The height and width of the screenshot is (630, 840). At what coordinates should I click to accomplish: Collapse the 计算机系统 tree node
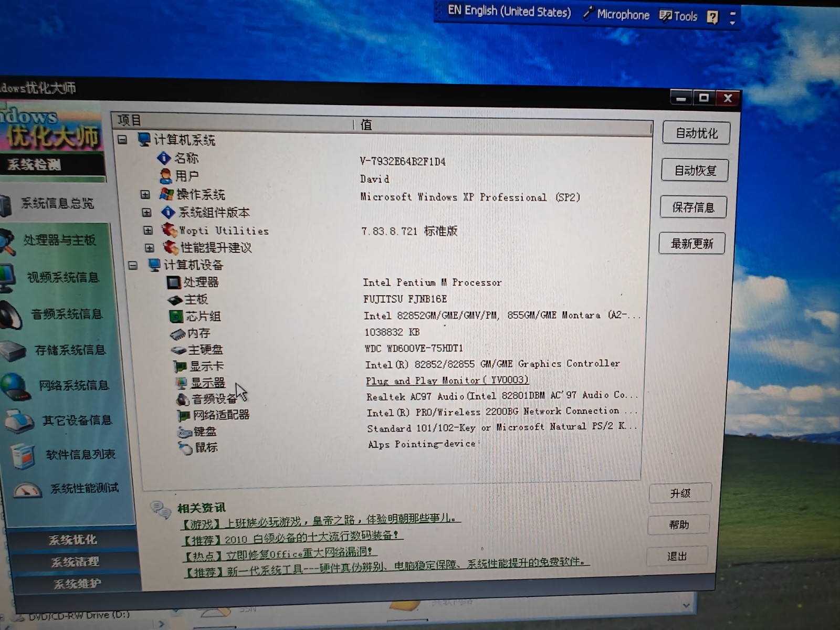pos(122,140)
